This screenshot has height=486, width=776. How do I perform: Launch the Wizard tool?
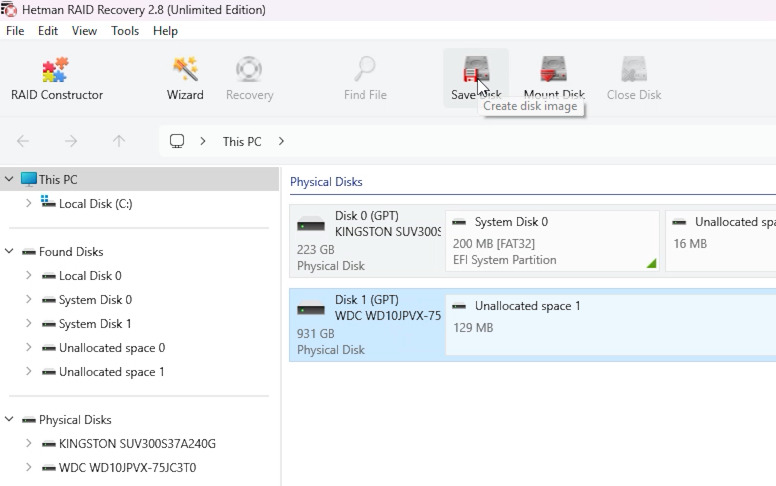pyautogui.click(x=185, y=79)
